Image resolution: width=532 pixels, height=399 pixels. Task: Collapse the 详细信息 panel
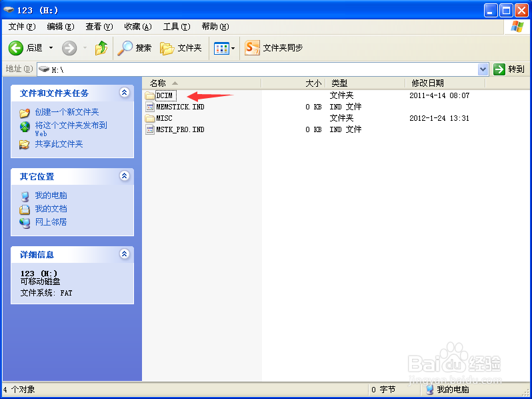pyautogui.click(x=125, y=254)
